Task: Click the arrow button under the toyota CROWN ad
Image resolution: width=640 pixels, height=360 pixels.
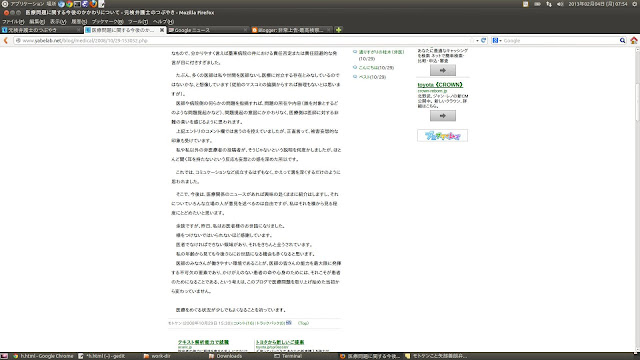Action: coord(442,116)
